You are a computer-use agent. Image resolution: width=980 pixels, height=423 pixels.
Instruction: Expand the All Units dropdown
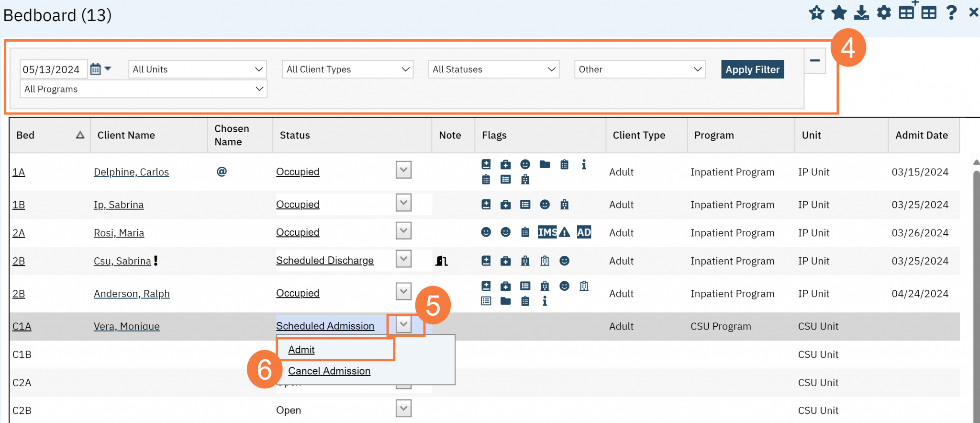click(x=197, y=69)
